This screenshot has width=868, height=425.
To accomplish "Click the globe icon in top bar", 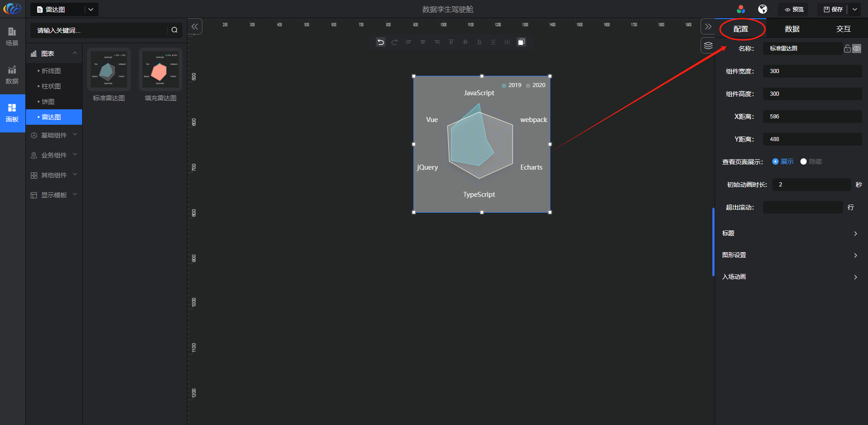I will [763, 9].
